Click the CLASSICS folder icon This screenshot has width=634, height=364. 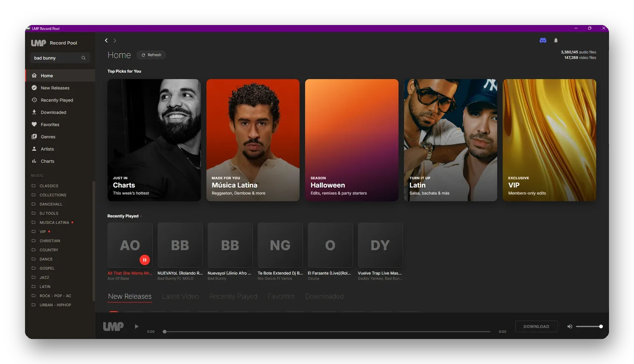click(34, 186)
